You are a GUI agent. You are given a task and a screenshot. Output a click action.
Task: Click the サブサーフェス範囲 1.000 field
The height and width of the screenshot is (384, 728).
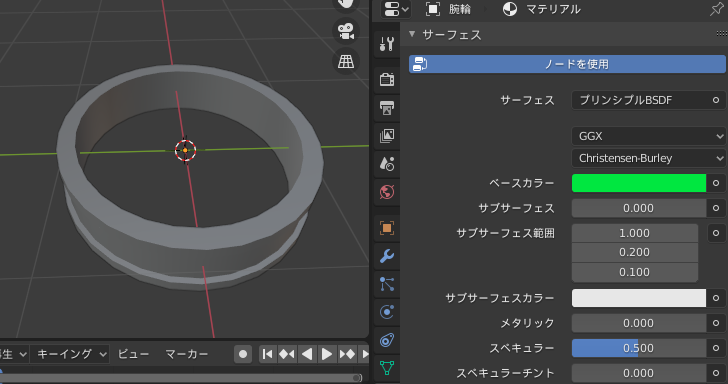[635, 233]
